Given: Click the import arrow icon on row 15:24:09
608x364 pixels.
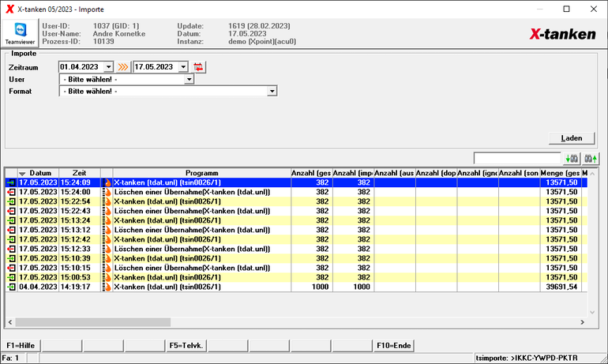Looking at the screenshot, I should click(11, 182).
